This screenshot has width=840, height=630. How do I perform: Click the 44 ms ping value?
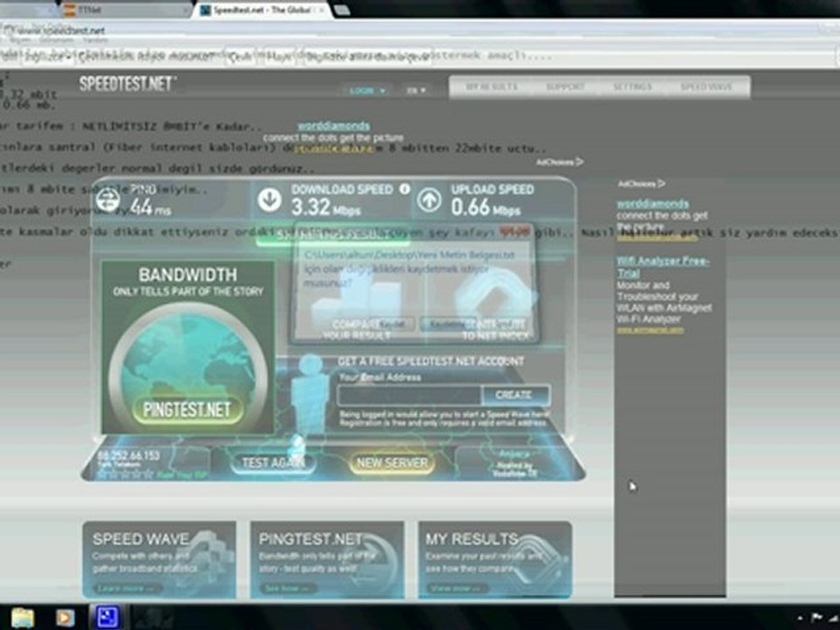pyautogui.click(x=150, y=206)
